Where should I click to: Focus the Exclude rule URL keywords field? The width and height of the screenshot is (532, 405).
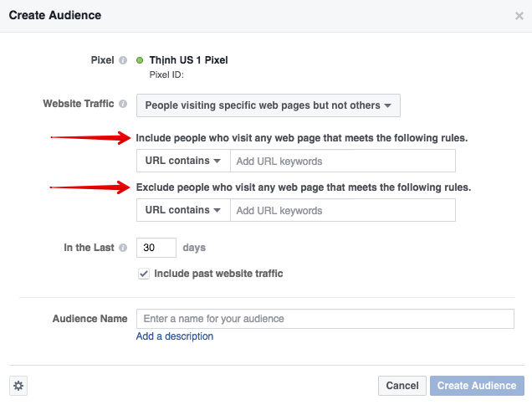(x=343, y=210)
